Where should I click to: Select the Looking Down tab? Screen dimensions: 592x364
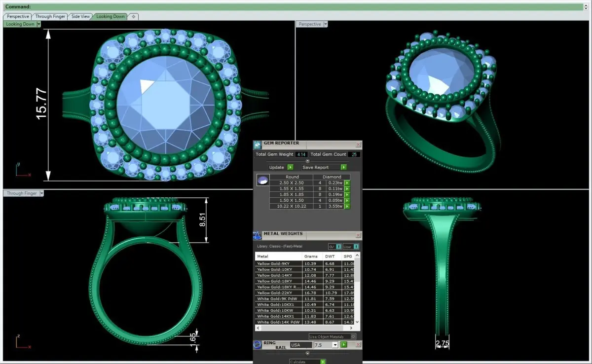111,16
